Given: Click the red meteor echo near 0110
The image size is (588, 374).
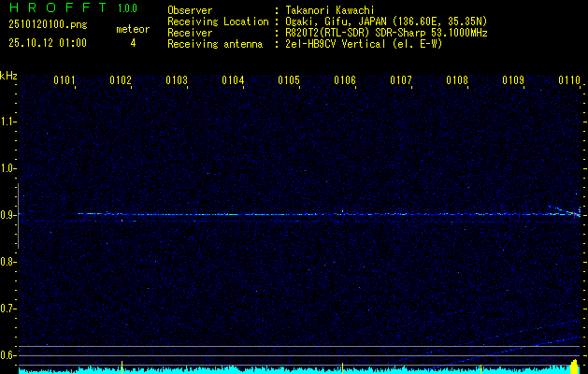Looking at the screenshot, I should (x=574, y=214).
